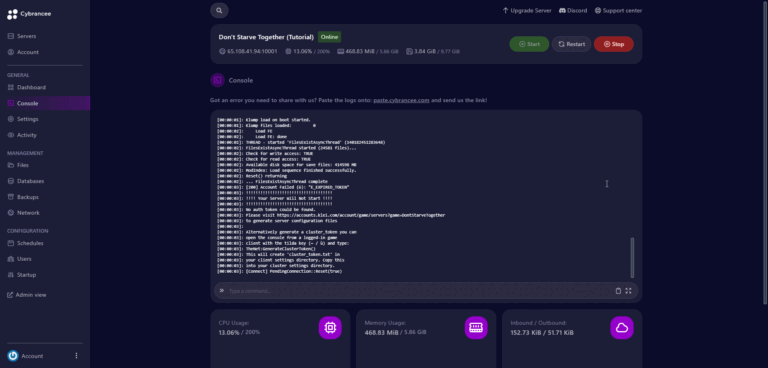Click the E_EXPIRED_TOKEN error line in console
This screenshot has height=368, width=768.
pos(283,187)
